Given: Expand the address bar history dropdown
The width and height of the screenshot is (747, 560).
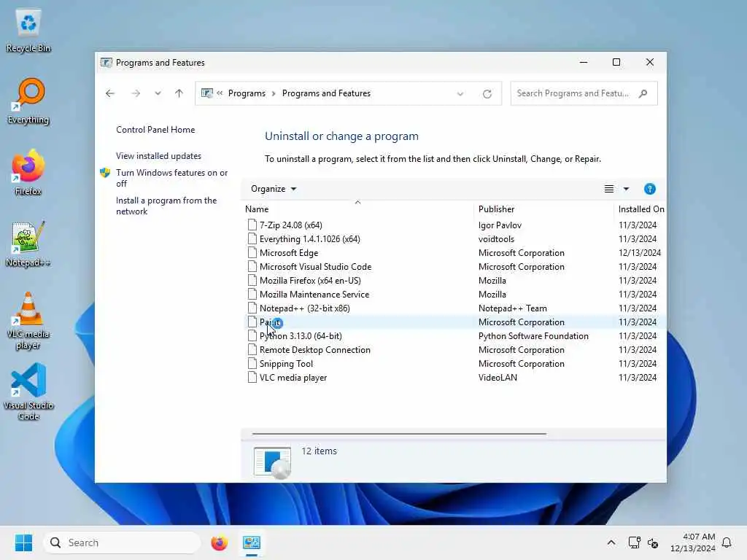Looking at the screenshot, I should point(460,94).
